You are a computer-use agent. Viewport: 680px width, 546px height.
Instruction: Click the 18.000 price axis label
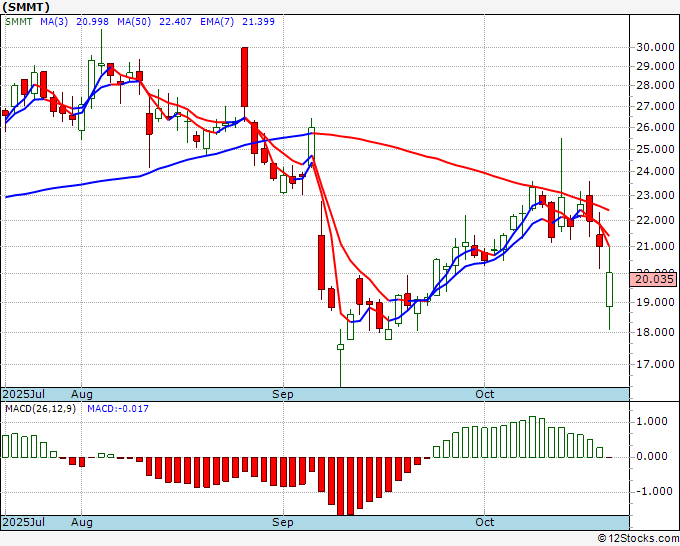[x=655, y=332]
